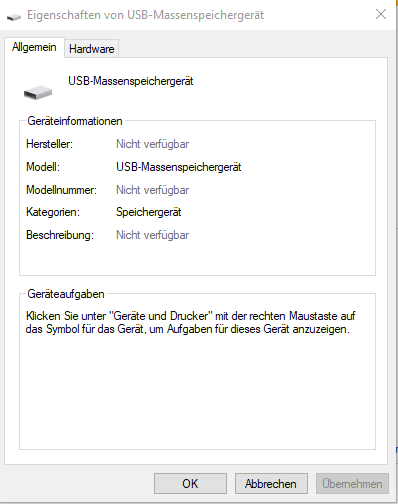Close the properties dialog window
398x504 pixels.
tap(381, 14)
